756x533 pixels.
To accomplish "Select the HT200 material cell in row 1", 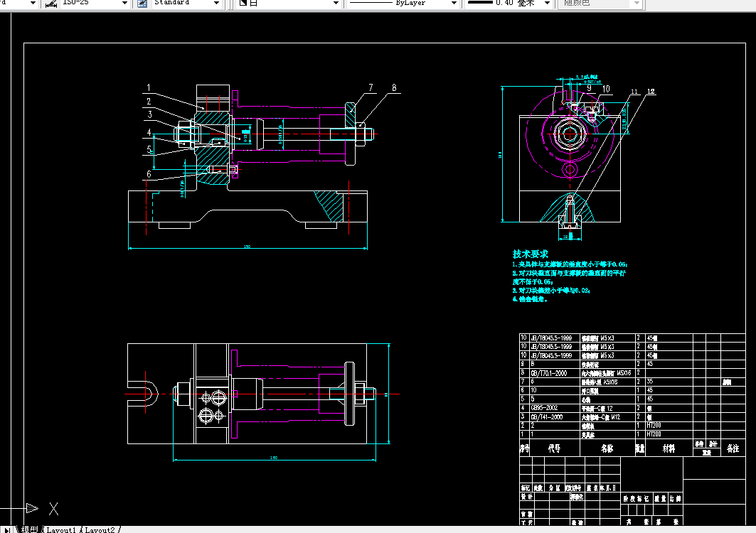I will 654,434.
